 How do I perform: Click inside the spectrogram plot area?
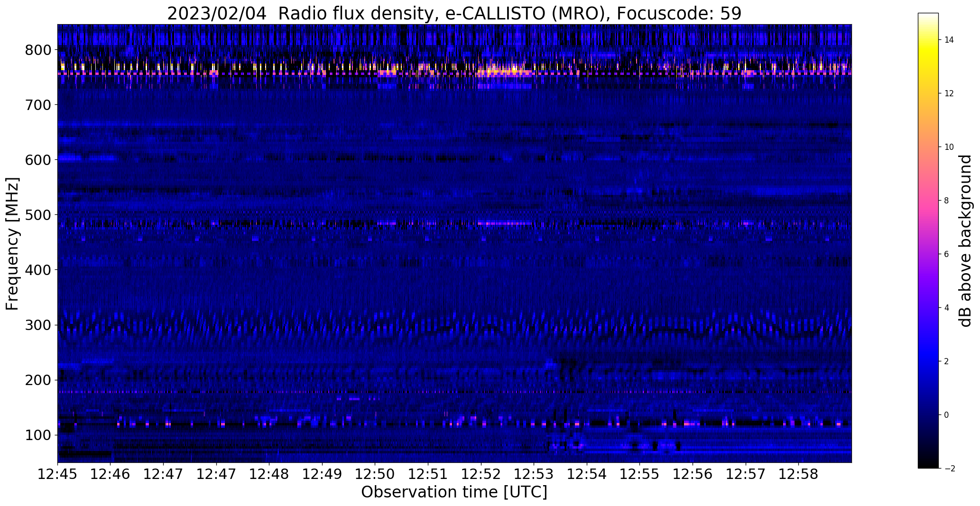click(x=454, y=243)
